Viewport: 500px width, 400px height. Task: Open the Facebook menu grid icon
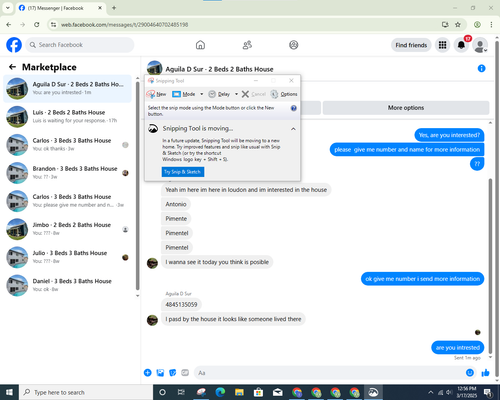tap(442, 45)
